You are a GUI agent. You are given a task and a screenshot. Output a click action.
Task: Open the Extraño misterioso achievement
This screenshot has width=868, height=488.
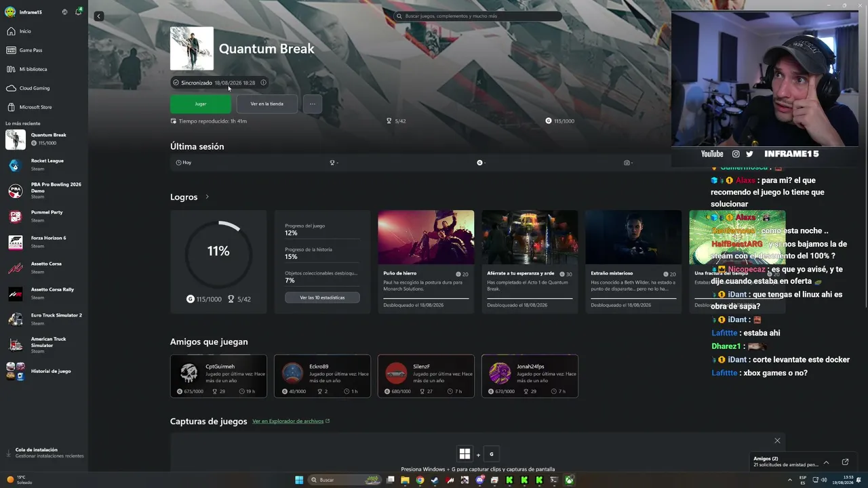pyautogui.click(x=633, y=262)
